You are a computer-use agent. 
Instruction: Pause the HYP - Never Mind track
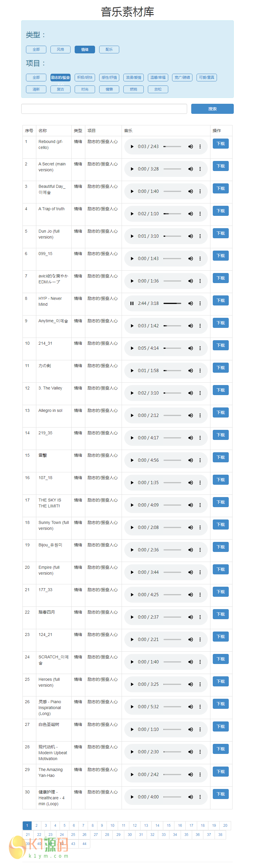(132, 303)
